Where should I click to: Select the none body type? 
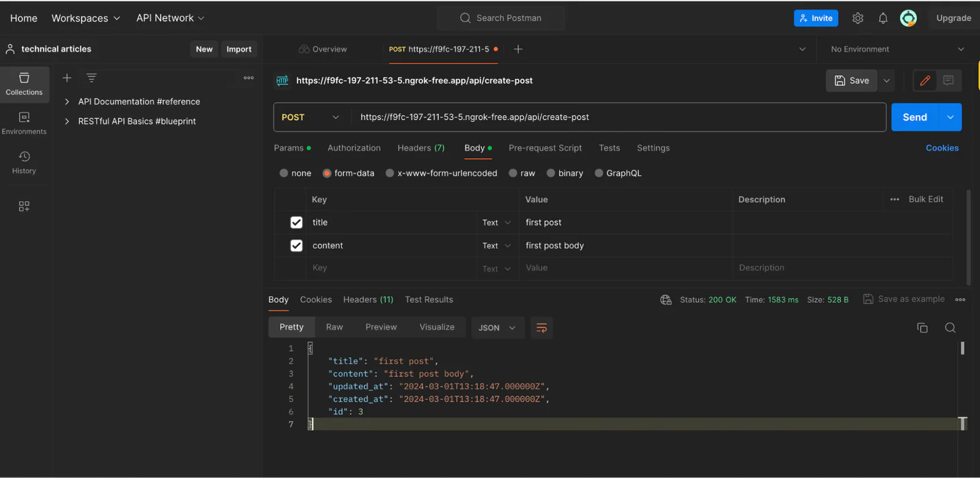284,173
